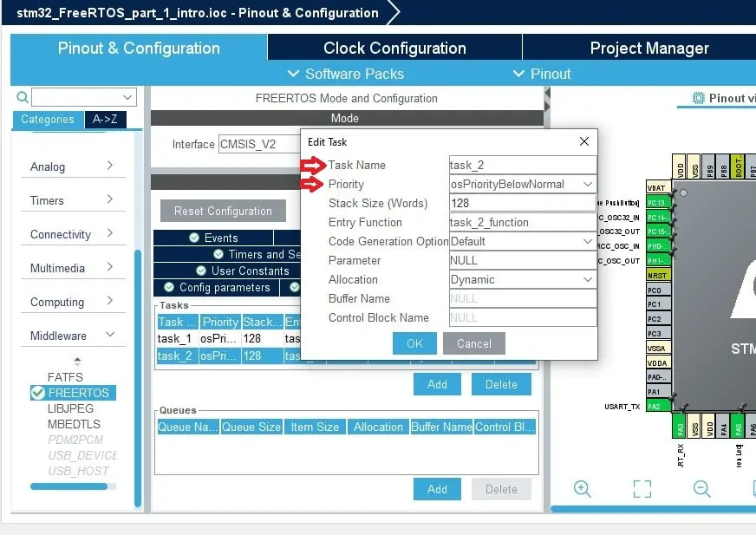The width and height of the screenshot is (756, 535).
Task: Click the check icon on the Events tab
Action: tap(193, 237)
